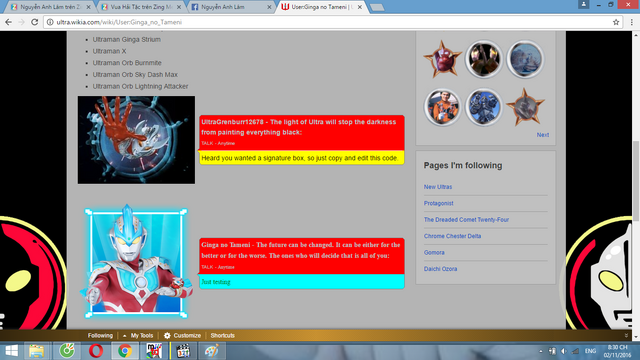Launch Opera from the taskbar
Screen dimensions: 640x360
[96, 351]
